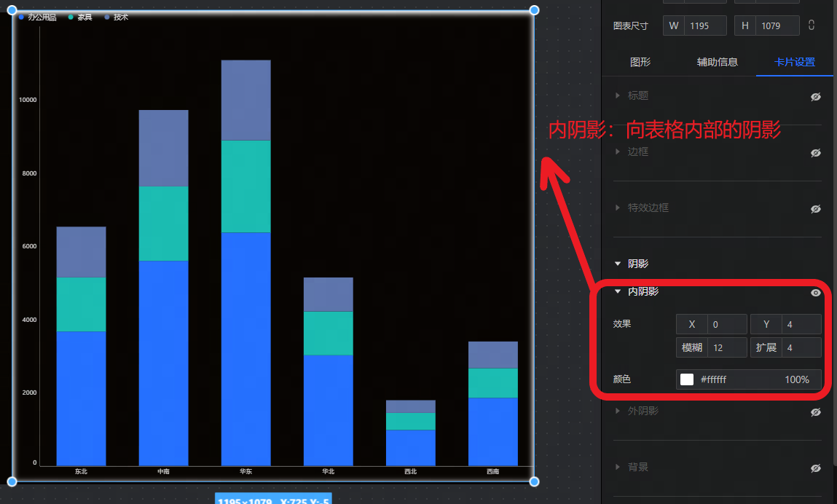The width and height of the screenshot is (837, 504).
Task: Click the white inner shadow color swatch
Action: (x=687, y=379)
